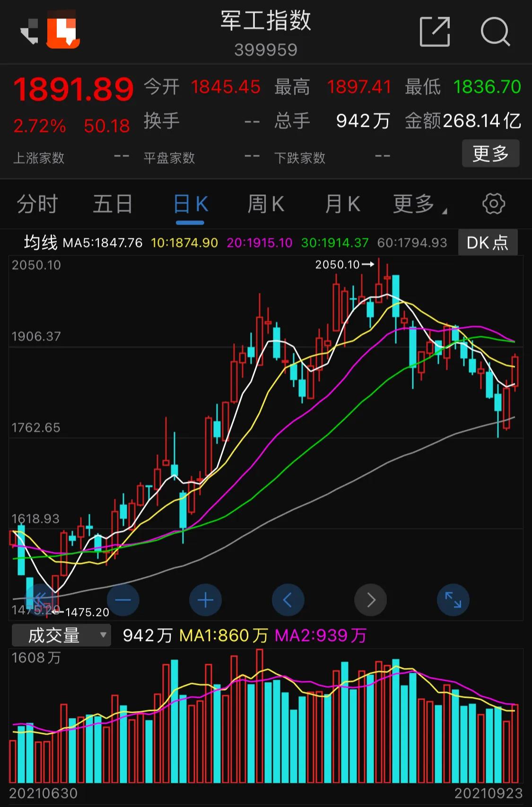Zoom in chart with plus button
This screenshot has width=532, height=807.
[x=205, y=600]
